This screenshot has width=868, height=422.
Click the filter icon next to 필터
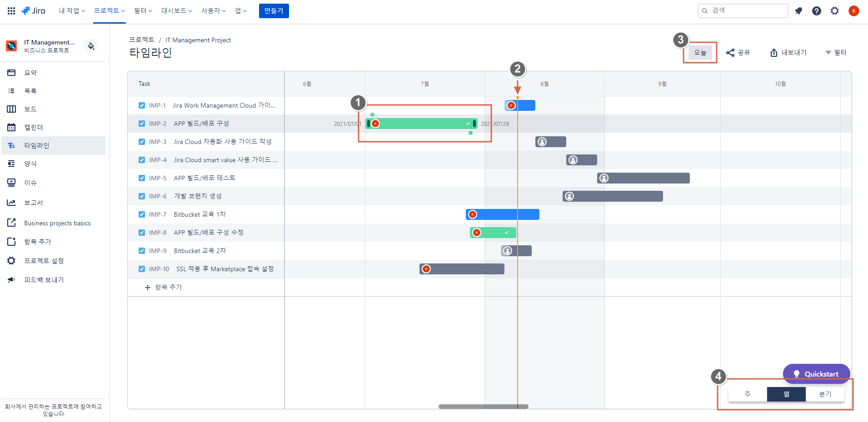pos(828,53)
